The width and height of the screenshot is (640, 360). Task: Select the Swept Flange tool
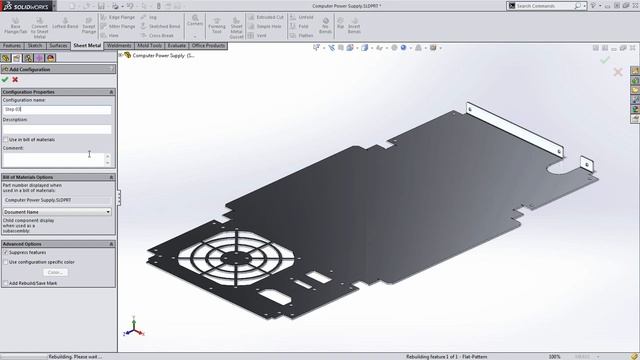pos(89,26)
